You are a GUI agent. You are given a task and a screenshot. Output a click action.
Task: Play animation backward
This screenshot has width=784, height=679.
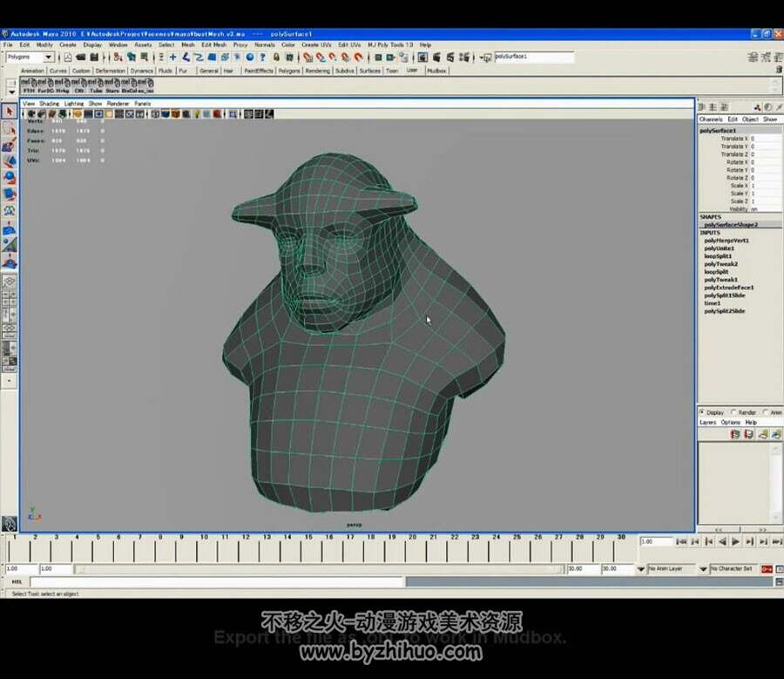pos(722,541)
